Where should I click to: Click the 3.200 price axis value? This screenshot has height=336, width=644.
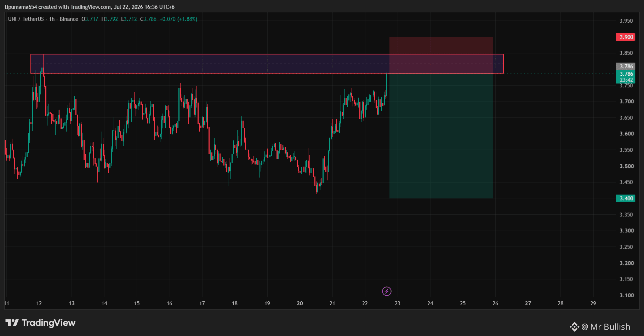click(x=626, y=263)
